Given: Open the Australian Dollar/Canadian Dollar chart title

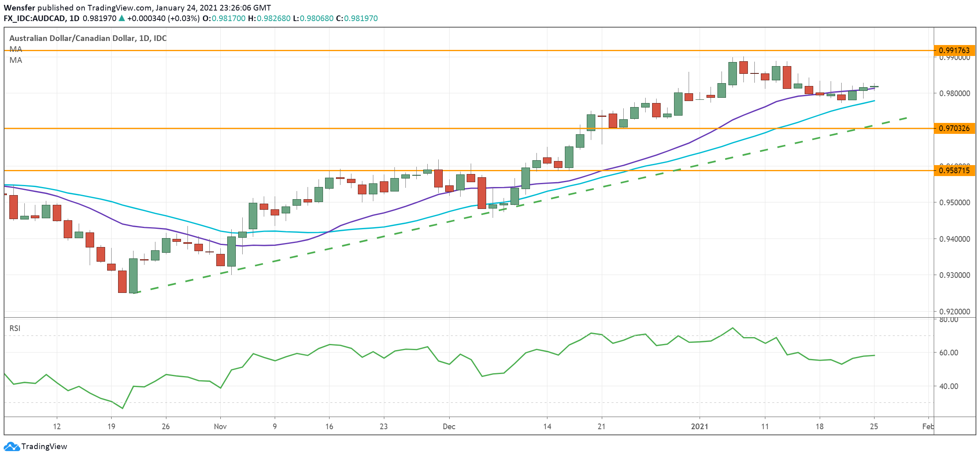Looking at the screenshot, I should 88,38.
